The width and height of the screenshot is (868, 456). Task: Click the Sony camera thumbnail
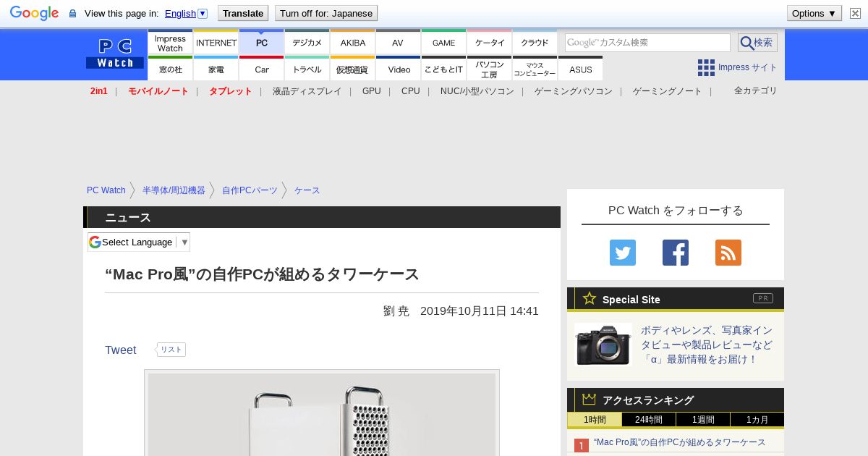coord(603,345)
